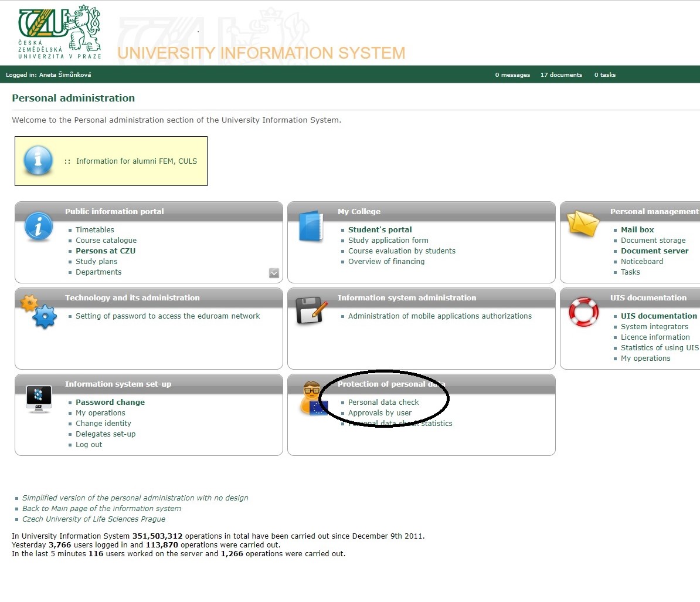Open the 0 tasks header item

click(604, 75)
